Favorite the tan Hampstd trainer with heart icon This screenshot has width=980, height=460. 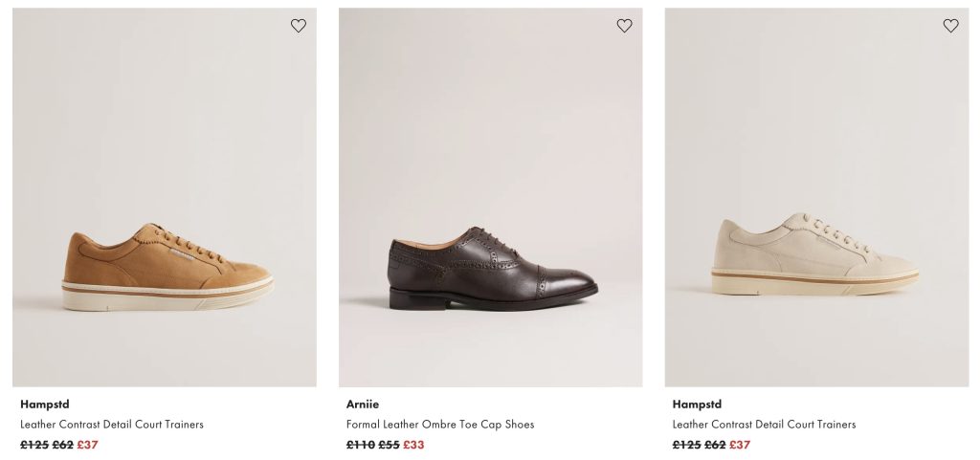[299, 26]
